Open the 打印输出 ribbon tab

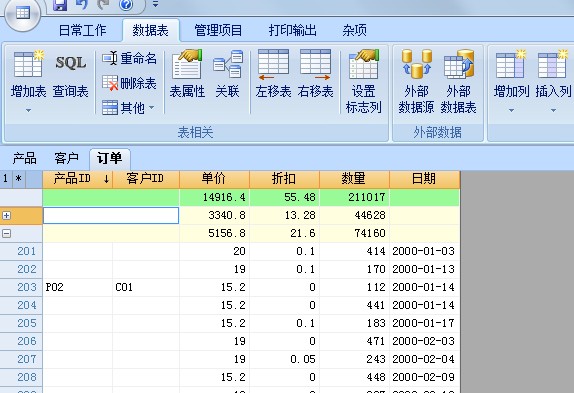[292, 30]
